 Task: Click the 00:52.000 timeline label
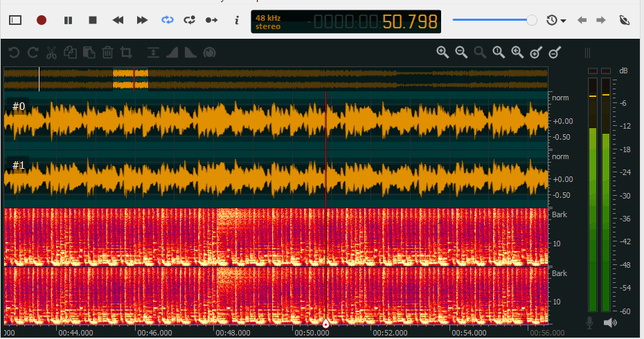click(390, 333)
